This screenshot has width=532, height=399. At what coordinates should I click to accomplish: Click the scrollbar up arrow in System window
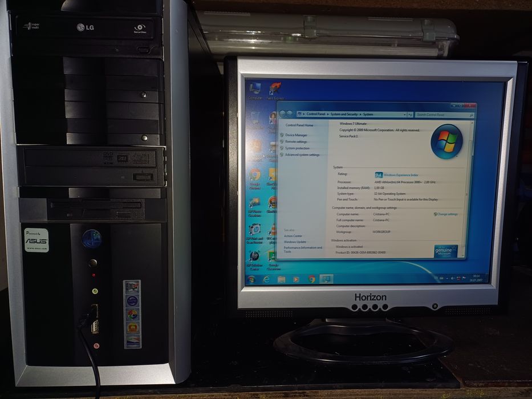(x=472, y=123)
